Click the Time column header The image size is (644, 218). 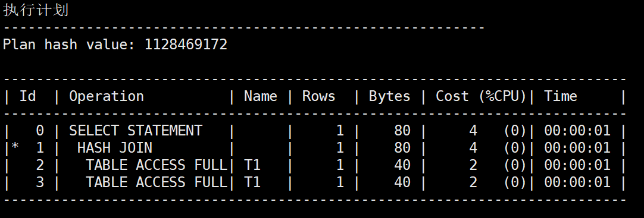(560, 96)
